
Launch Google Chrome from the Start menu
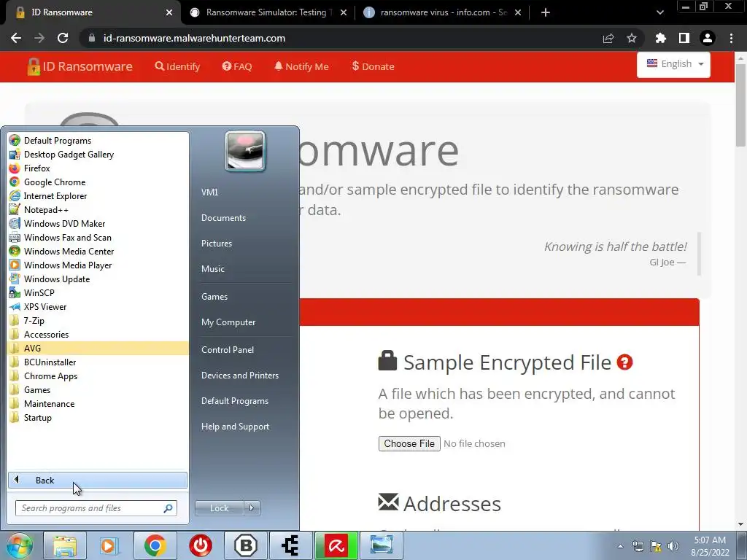98,182
